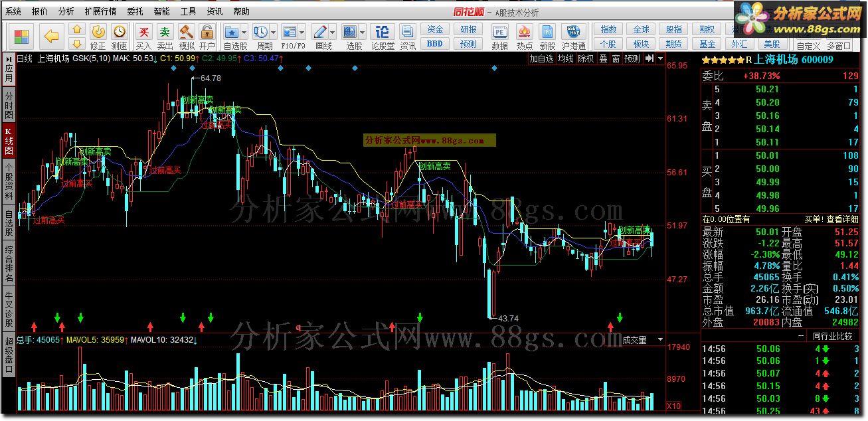The image size is (868, 421).
Task: Open the 帮助 menu
Action: point(242,11)
